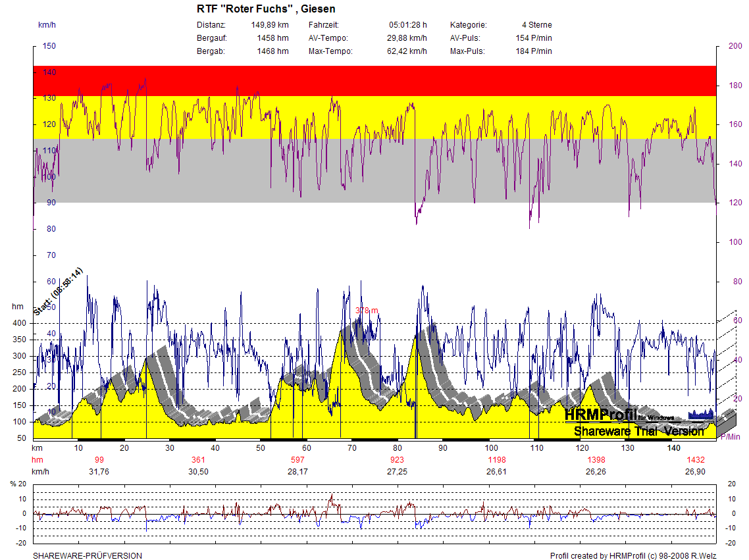Select the Max-Puls value 184 P/min
Screen dimensions: 749x560
point(534,51)
